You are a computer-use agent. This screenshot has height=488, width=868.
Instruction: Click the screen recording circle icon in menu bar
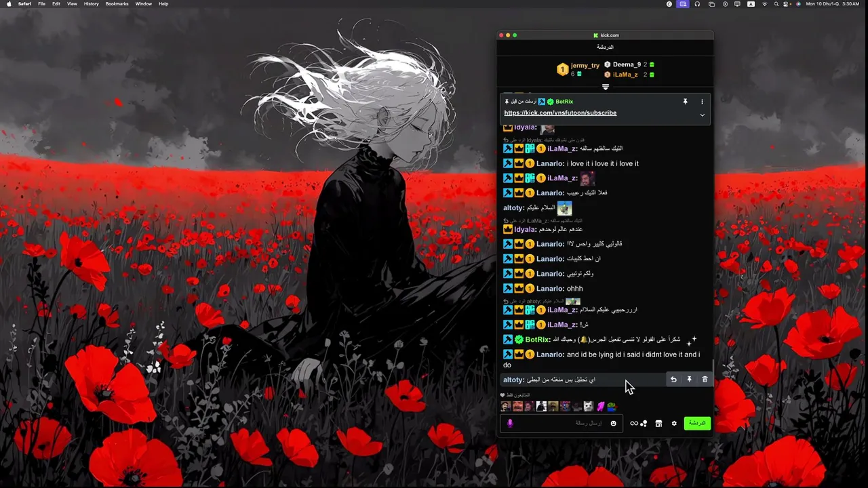tap(725, 4)
